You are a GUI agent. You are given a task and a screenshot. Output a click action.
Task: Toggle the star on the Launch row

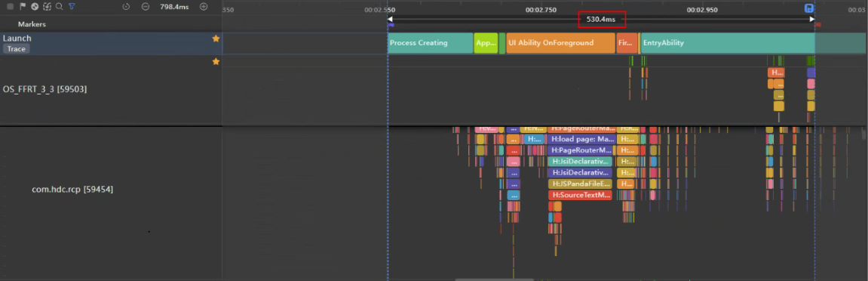coord(216,39)
